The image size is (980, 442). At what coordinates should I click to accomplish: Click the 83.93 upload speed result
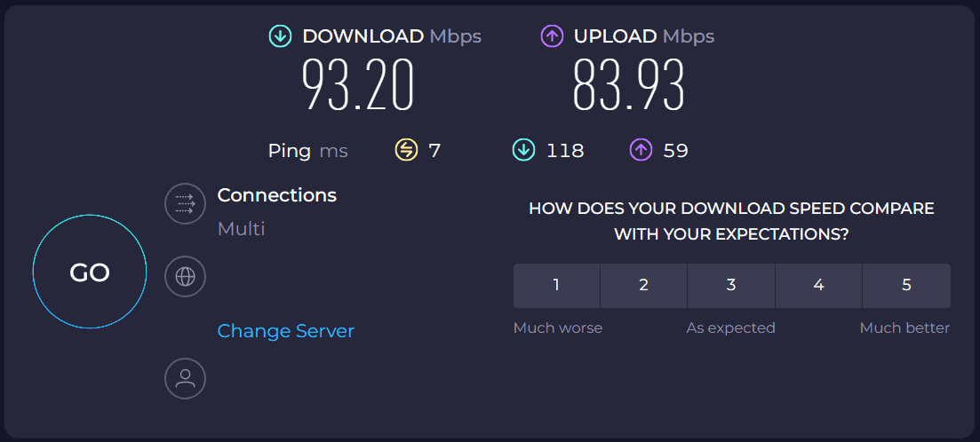click(629, 86)
